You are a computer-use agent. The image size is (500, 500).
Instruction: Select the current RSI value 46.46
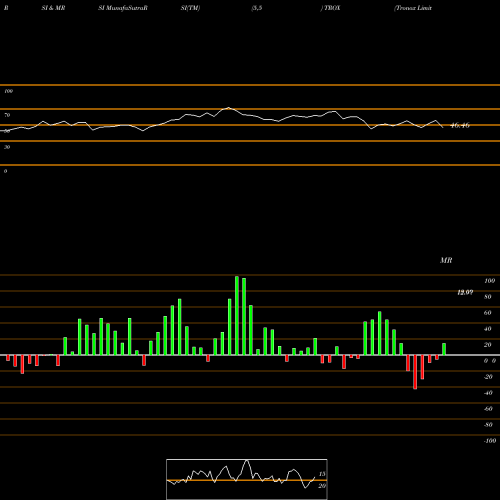point(460,125)
